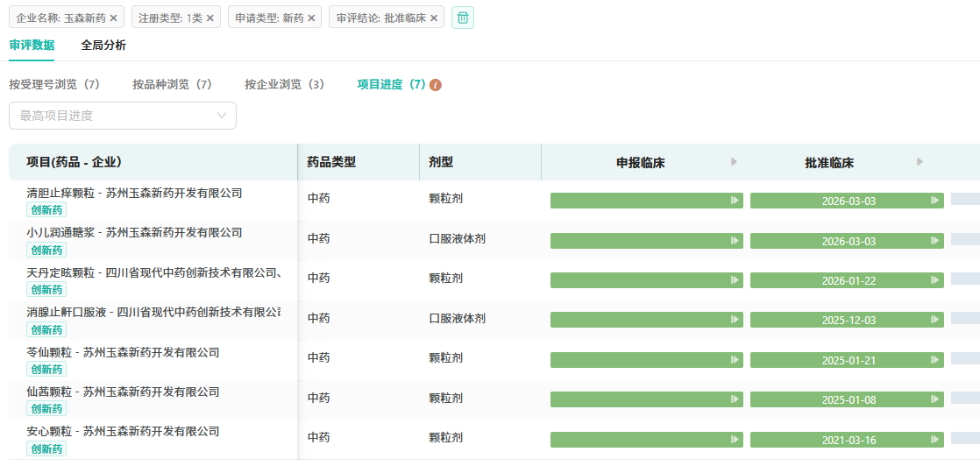Switch to 按受理号浏览 view

coord(54,85)
